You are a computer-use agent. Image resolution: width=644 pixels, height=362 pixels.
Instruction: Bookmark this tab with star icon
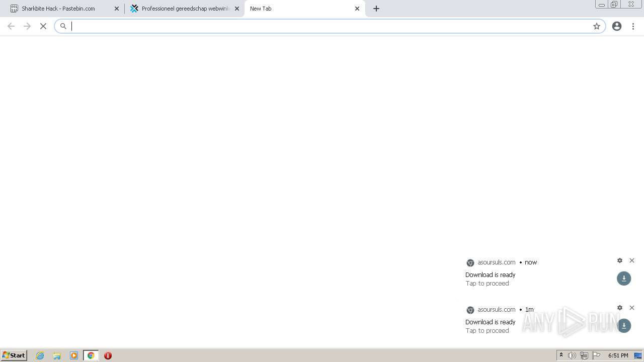pos(597,26)
